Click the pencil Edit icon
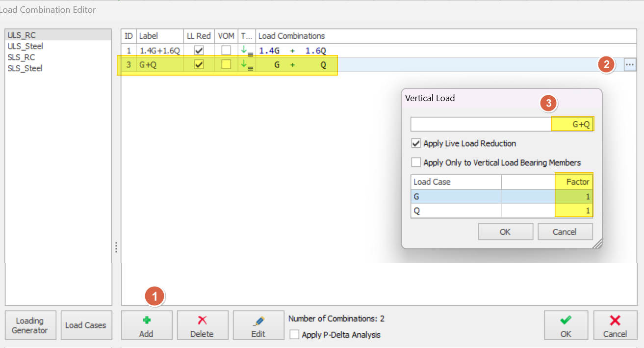 [258, 321]
